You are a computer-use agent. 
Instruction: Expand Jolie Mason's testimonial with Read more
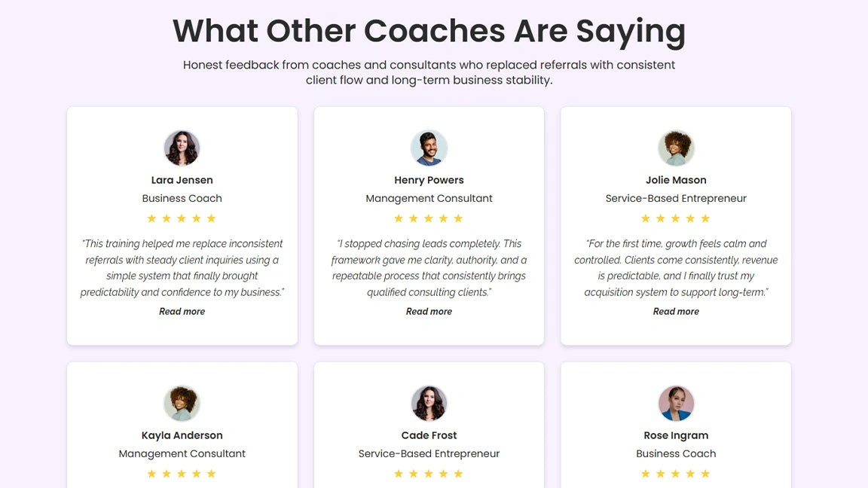coord(676,311)
